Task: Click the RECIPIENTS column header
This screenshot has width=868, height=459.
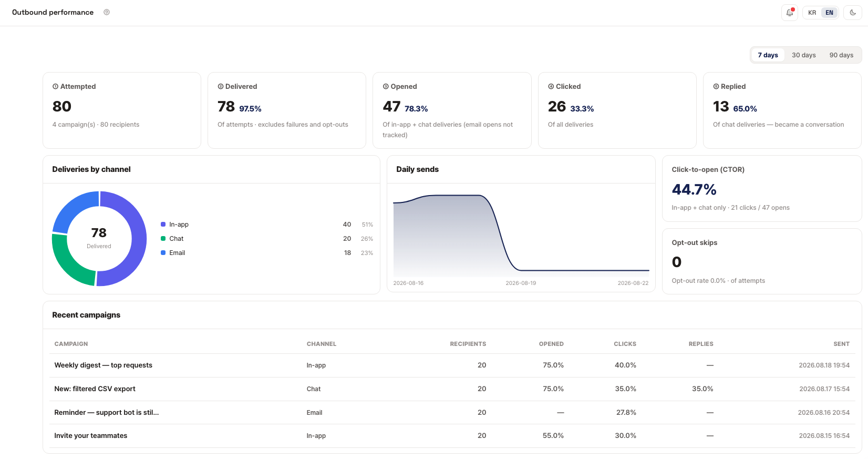Action: coord(468,344)
